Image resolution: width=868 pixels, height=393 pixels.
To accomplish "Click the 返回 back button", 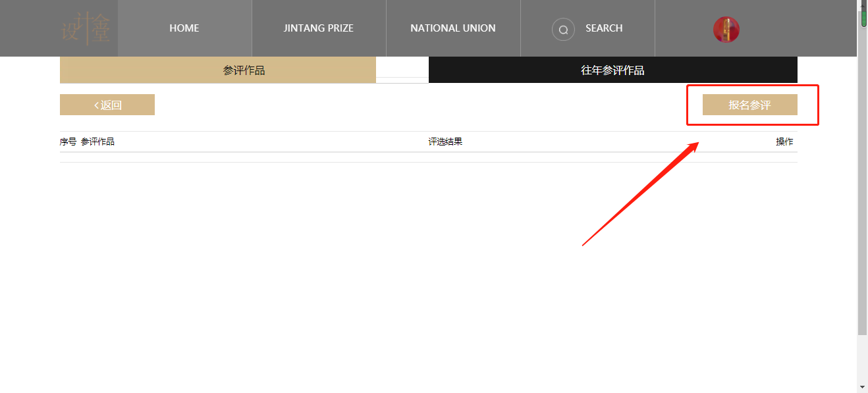I will coord(107,105).
